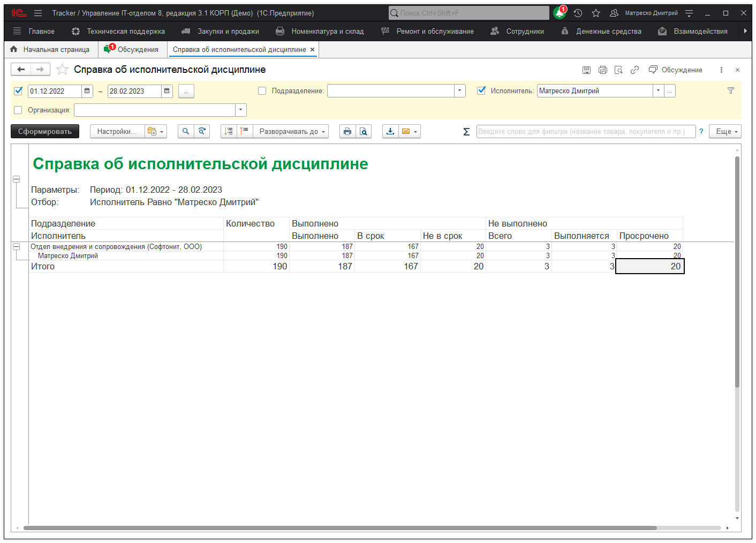
Task: Click the find magnifier icon
Action: click(186, 131)
